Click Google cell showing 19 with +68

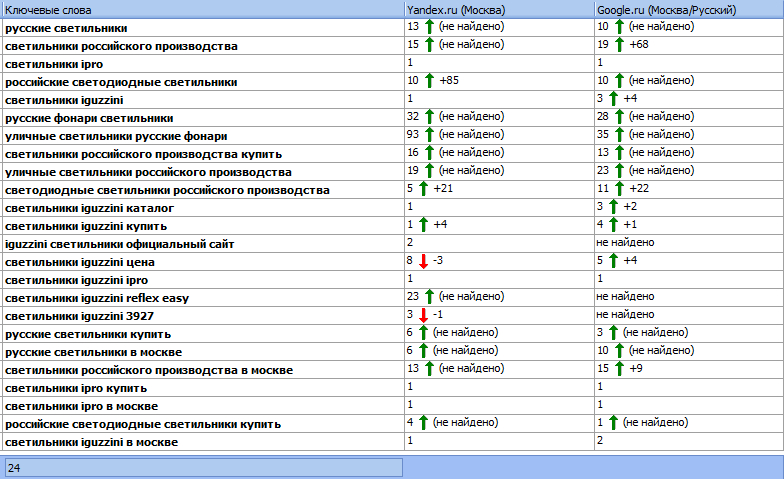(x=689, y=46)
